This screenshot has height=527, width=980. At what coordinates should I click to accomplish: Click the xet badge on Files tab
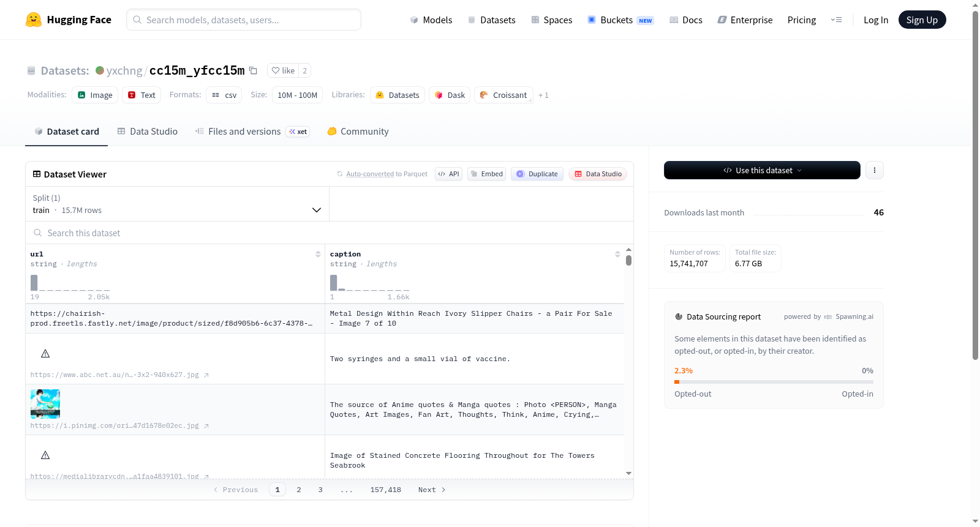[298, 132]
